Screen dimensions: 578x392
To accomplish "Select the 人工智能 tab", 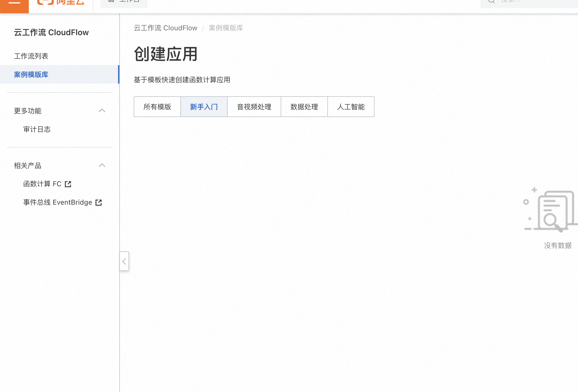I will click(351, 107).
